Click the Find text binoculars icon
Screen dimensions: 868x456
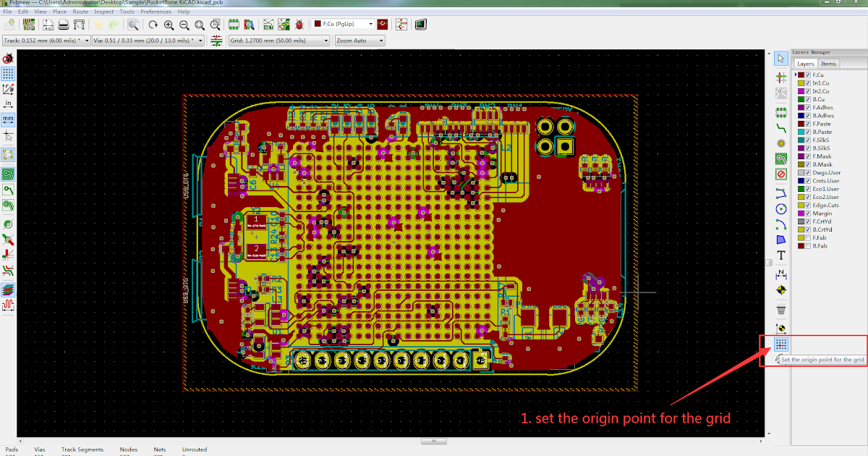[x=134, y=25]
